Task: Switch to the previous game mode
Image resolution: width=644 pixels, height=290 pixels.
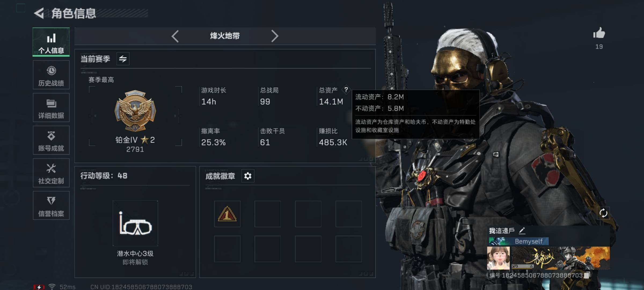Action: [x=175, y=36]
